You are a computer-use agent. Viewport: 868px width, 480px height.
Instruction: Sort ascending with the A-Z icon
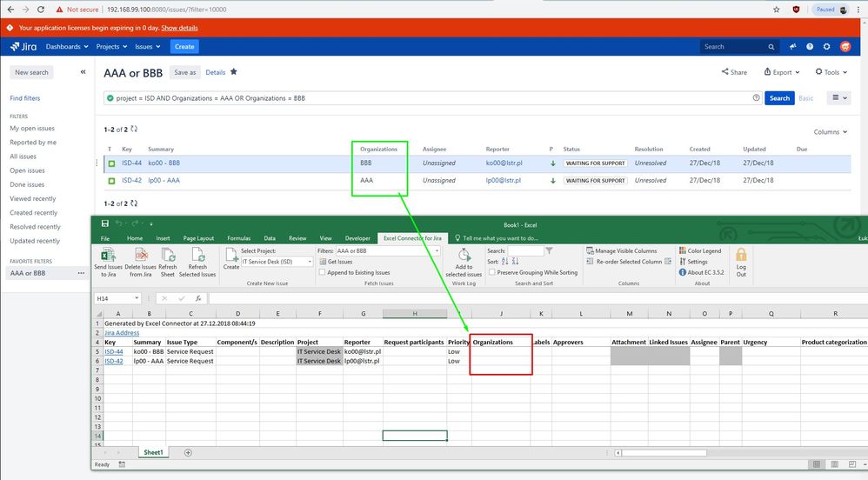tap(504, 262)
